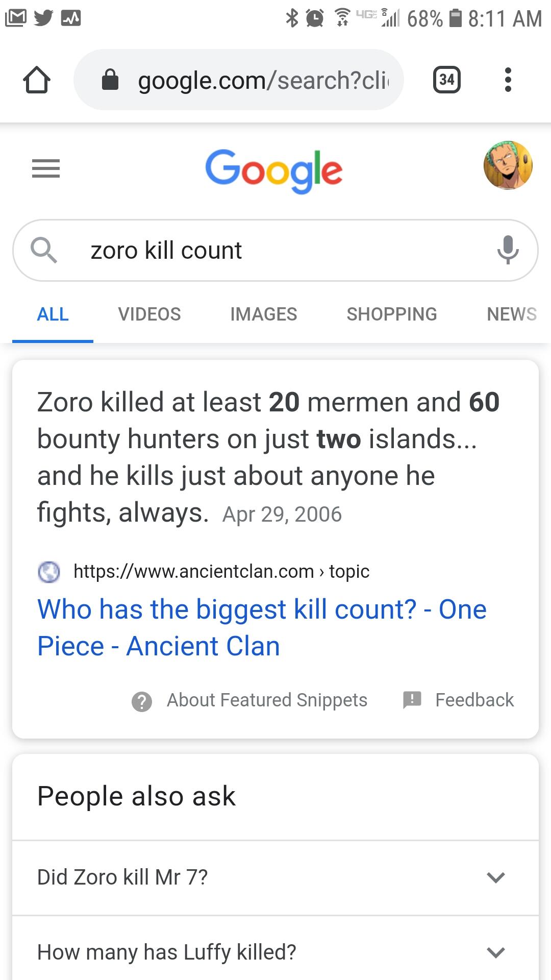The image size is (551, 980).
Task: Switch to the Videos results tab
Action: click(149, 314)
